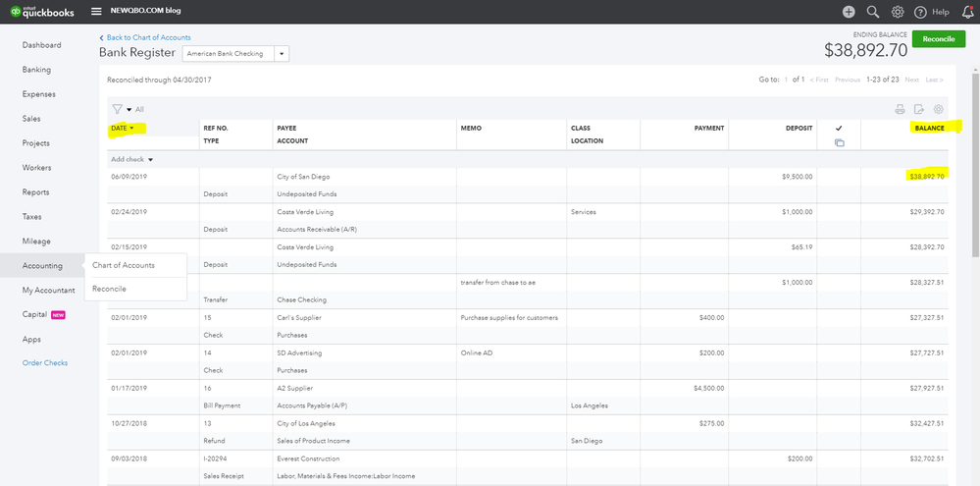Open Banking in the left sidebar
Image resolution: width=980 pixels, height=486 pixels.
[37, 70]
